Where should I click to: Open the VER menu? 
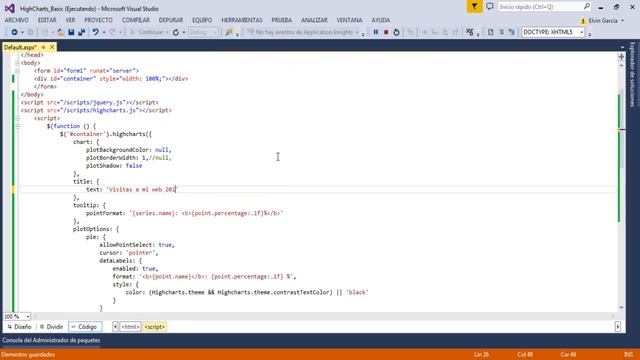[x=70, y=20]
